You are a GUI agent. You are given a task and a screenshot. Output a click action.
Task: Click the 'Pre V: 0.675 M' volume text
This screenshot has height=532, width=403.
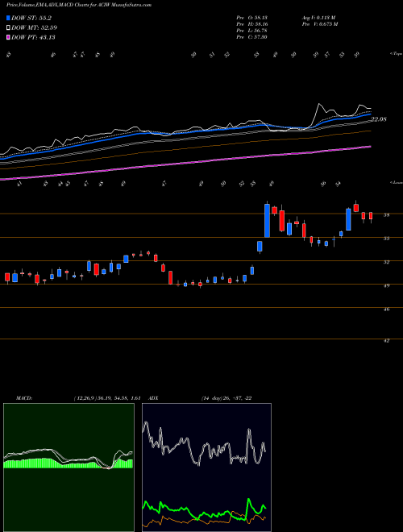coord(319,24)
